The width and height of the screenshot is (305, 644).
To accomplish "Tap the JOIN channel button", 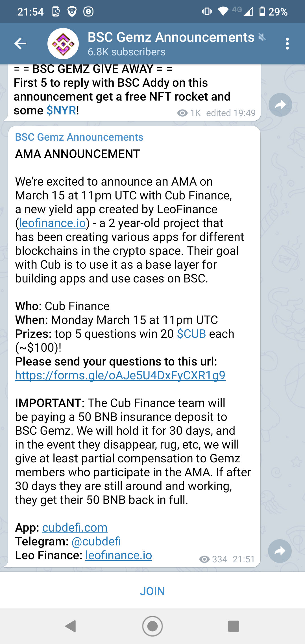I will pos(152,591).
